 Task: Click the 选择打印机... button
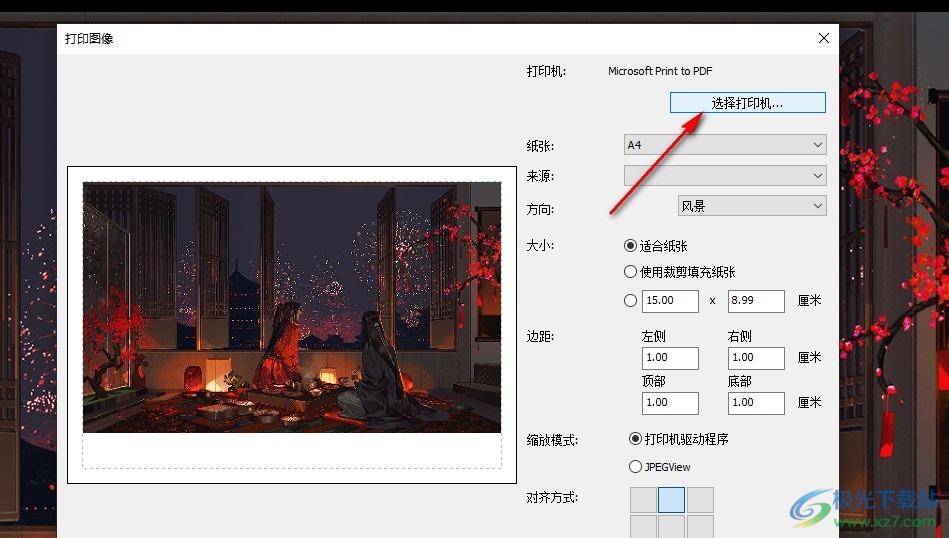(x=747, y=103)
